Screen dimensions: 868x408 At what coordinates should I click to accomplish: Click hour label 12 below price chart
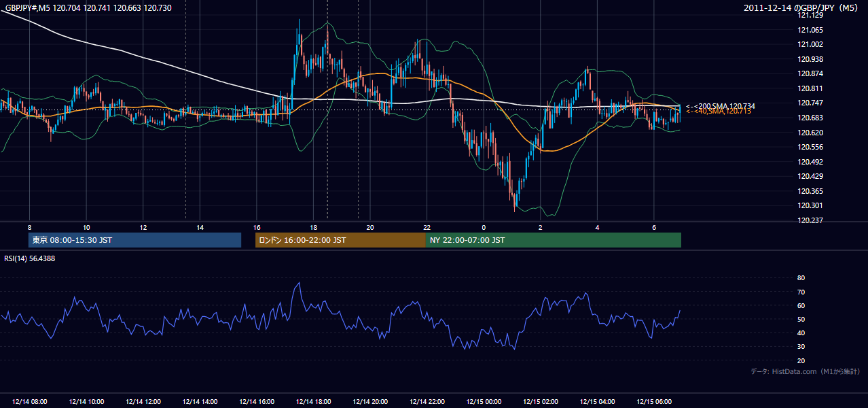coord(143,227)
